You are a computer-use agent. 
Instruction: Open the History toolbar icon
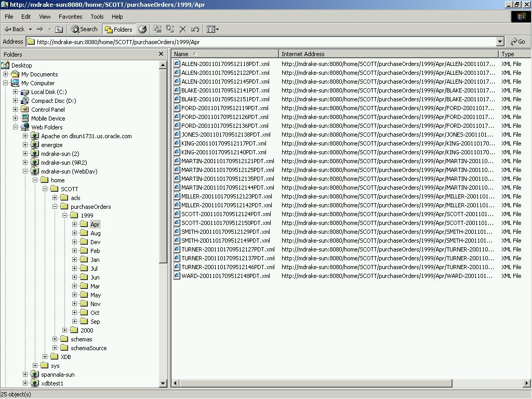click(142, 30)
